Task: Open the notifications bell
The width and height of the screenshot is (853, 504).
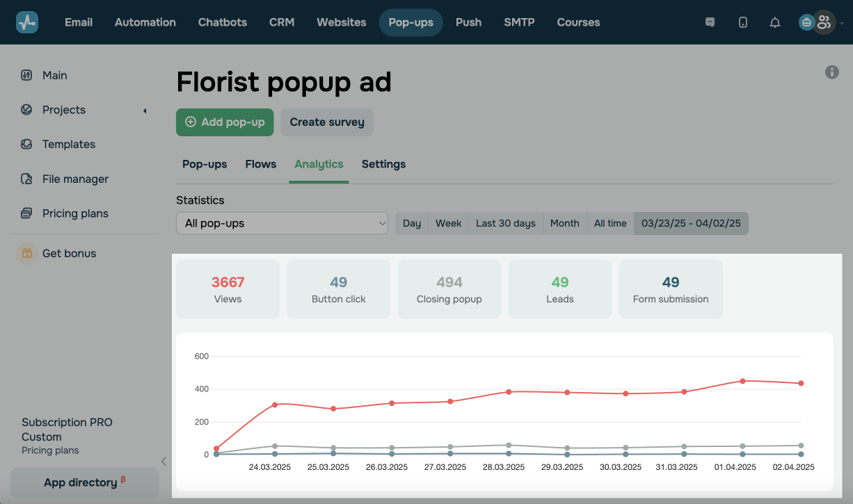Action: pos(774,22)
